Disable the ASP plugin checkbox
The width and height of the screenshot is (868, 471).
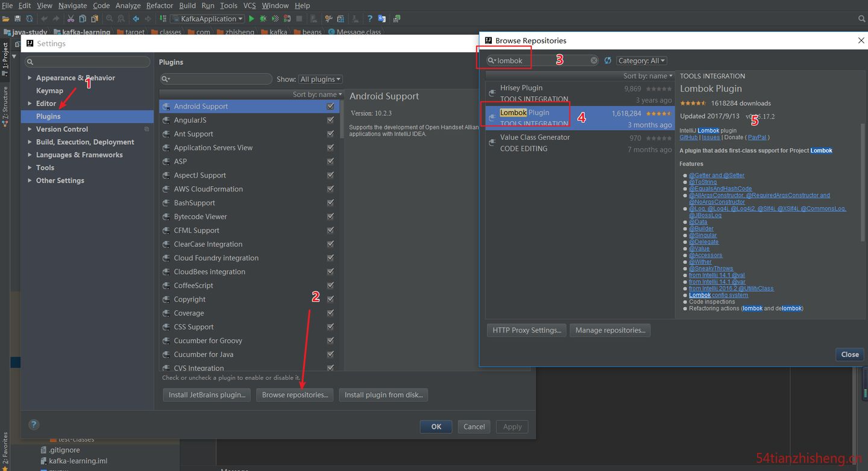coord(330,161)
